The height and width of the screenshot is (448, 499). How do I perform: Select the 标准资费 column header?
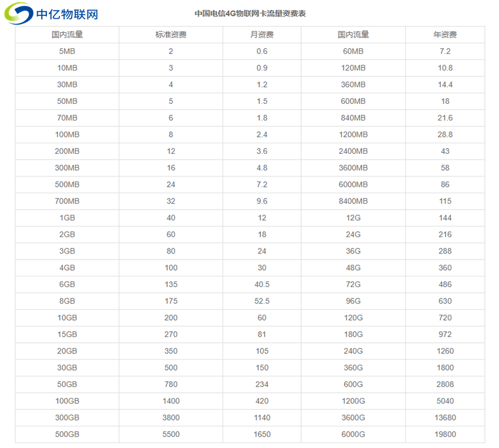(170, 35)
